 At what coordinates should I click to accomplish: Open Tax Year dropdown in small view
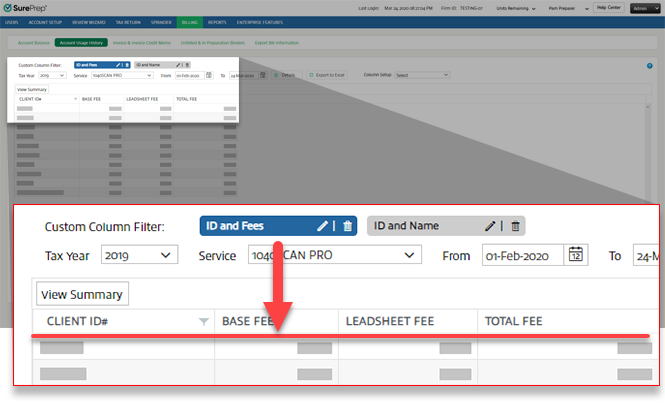52,75
